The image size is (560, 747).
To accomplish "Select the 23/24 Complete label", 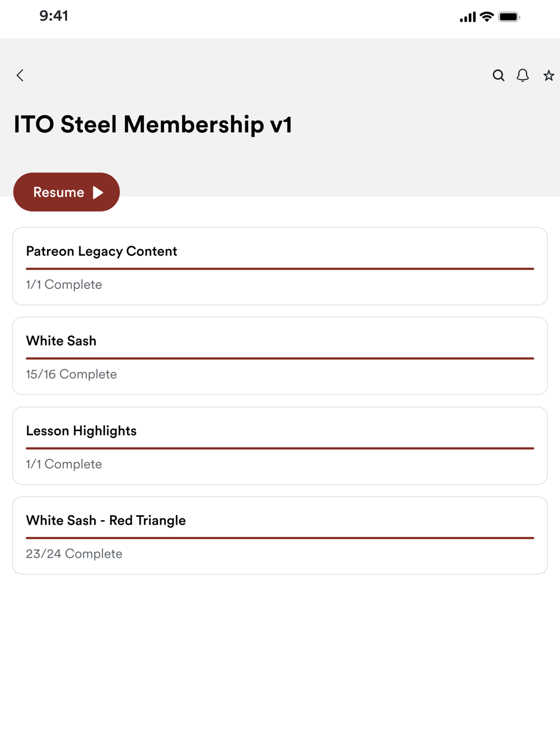I will tap(74, 554).
